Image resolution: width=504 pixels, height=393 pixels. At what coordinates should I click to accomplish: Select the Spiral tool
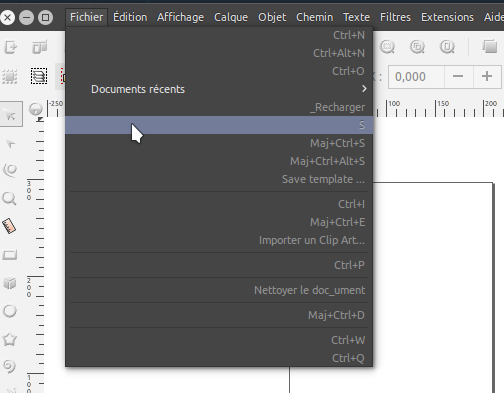[x=10, y=366]
